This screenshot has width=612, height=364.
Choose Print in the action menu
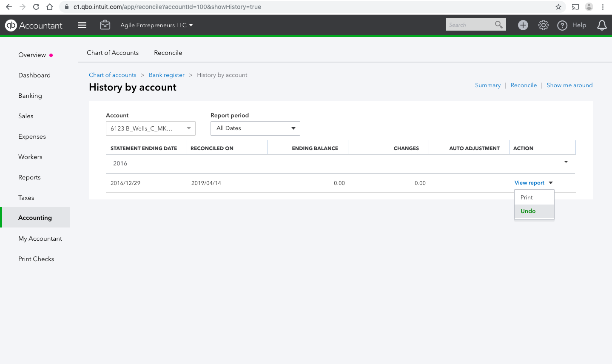pyautogui.click(x=527, y=197)
